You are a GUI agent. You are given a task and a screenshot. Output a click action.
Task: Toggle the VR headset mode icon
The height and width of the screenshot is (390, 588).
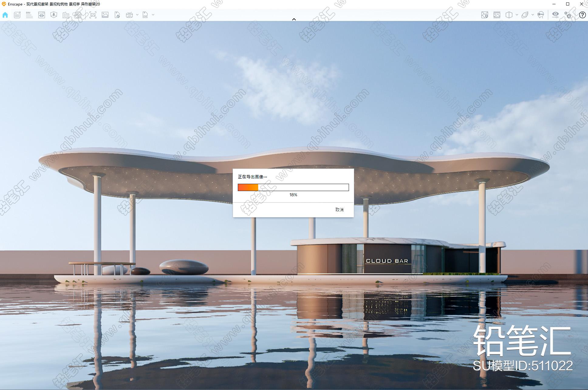[541, 15]
